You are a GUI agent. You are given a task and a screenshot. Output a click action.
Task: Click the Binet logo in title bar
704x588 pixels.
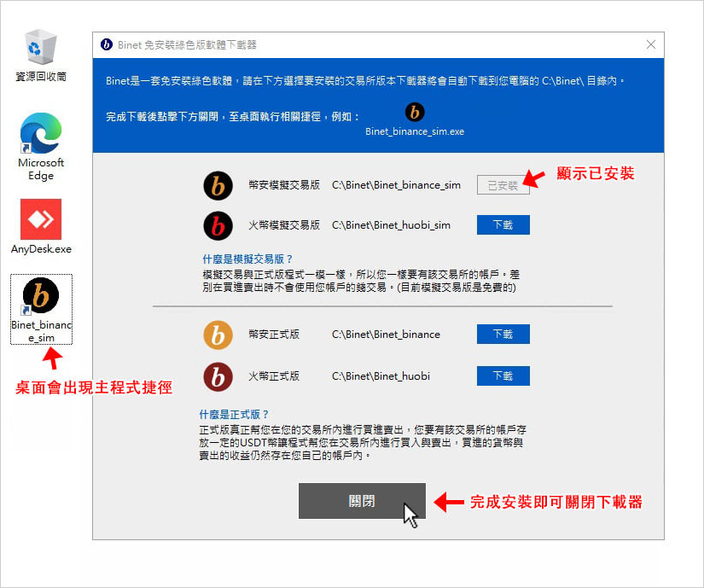tap(107, 44)
